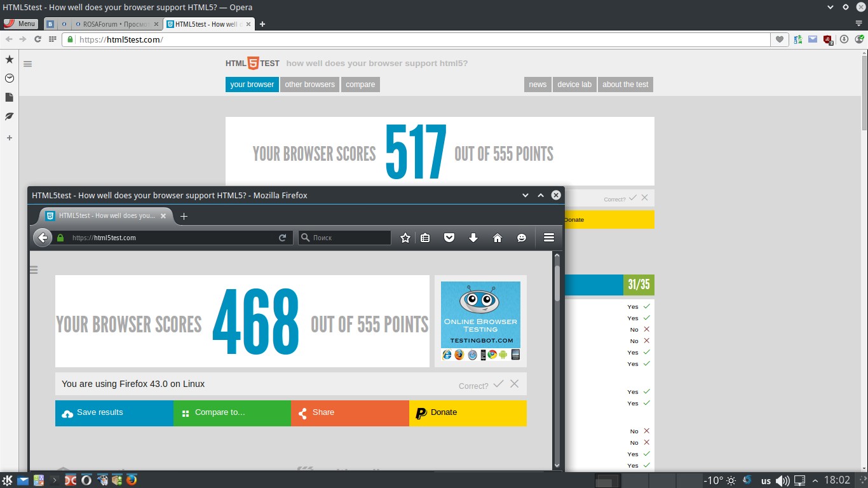Open the page hamburger menu inside Firefox
This screenshot has width=868, height=488.
(x=34, y=270)
